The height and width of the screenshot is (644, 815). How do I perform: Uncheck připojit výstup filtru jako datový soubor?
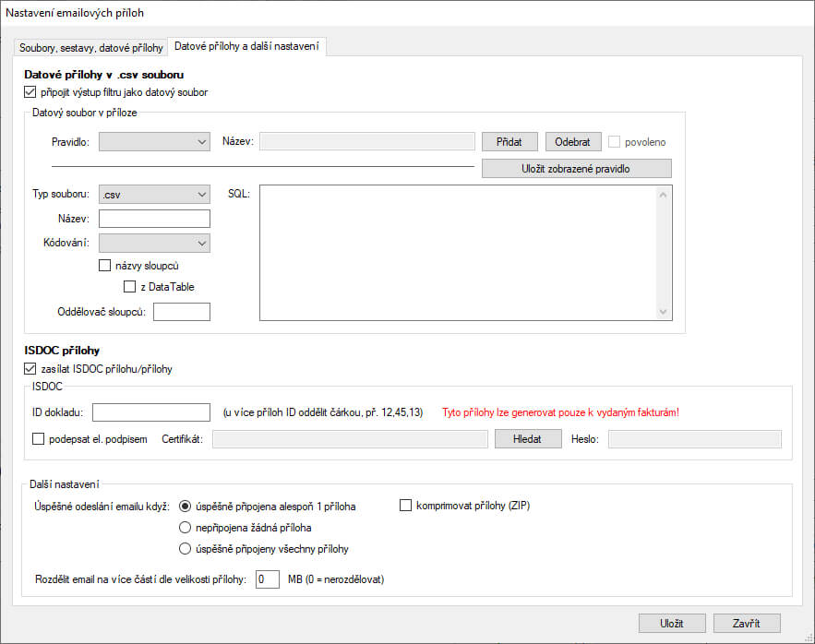tap(30, 92)
